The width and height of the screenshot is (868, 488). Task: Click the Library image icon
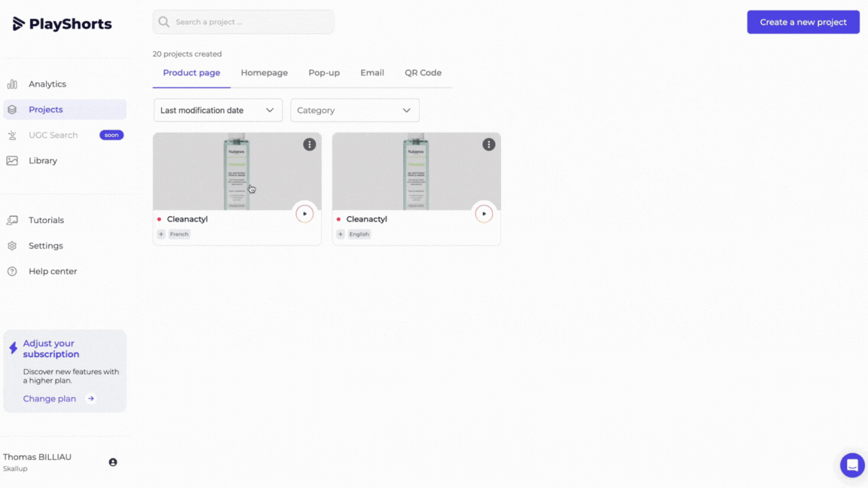12,160
